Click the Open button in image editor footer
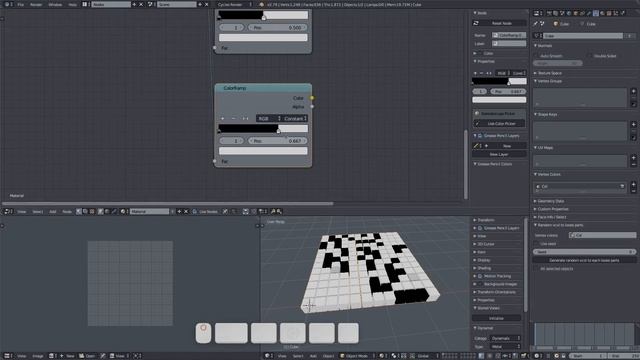This screenshot has height=360, width=640. coord(87,356)
